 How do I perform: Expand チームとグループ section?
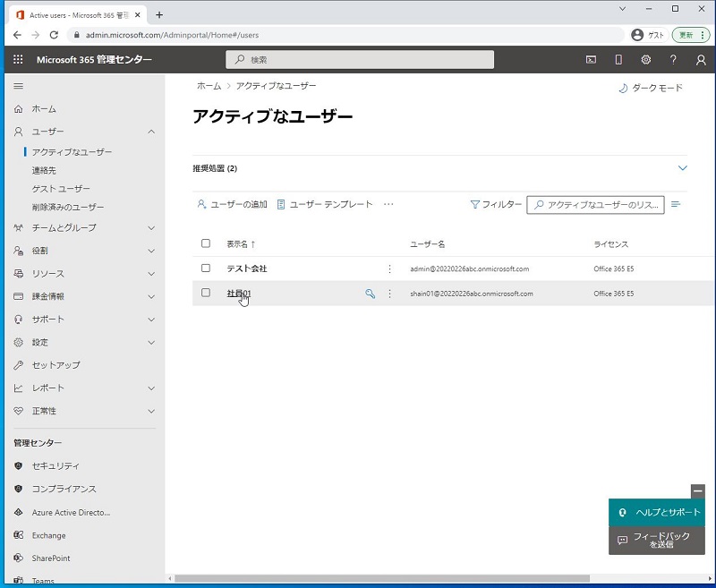(151, 228)
